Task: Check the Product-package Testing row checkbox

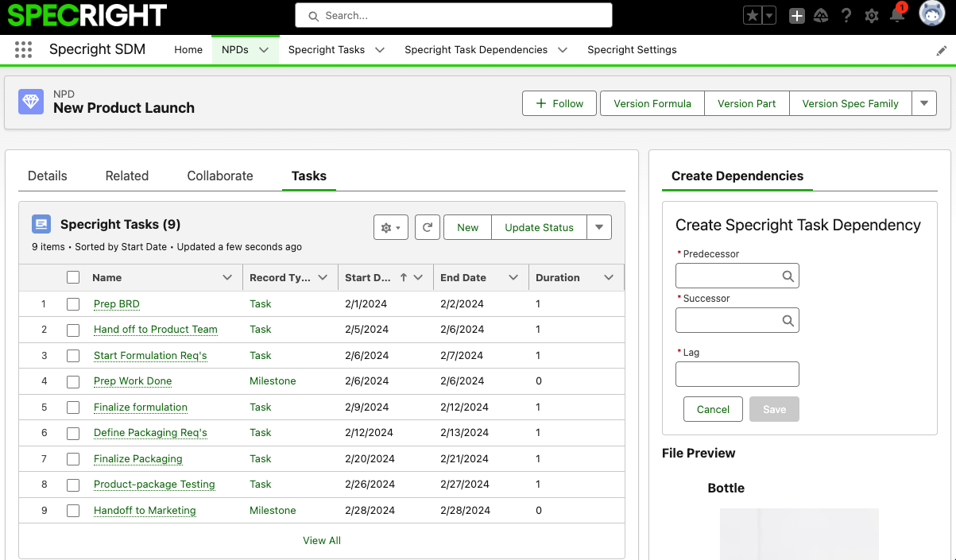Action: (73, 485)
